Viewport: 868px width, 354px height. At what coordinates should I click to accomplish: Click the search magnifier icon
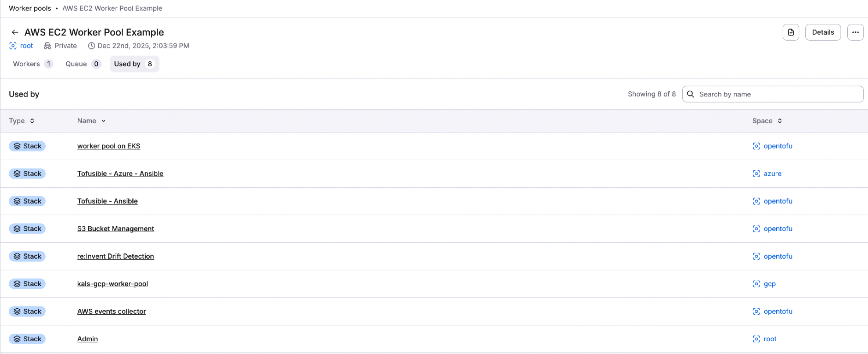click(691, 94)
